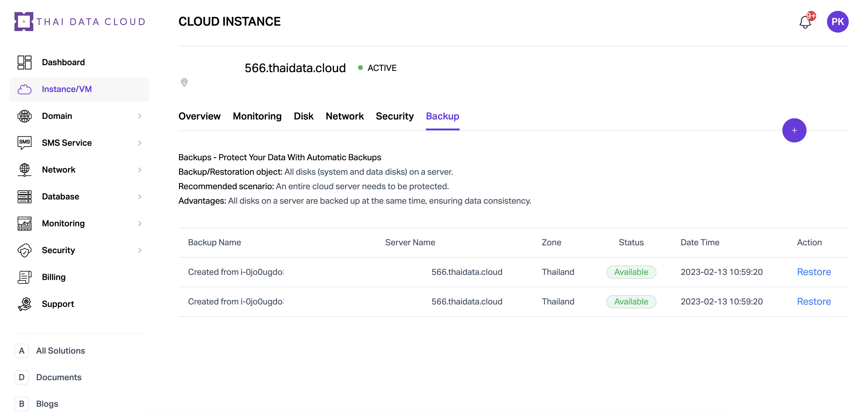868x417 pixels.
Task: Restore the second backup row
Action: click(x=813, y=301)
